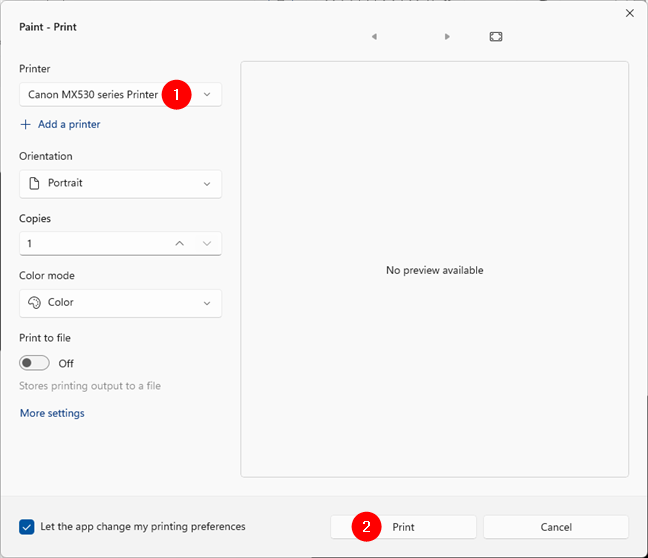Click the Add a printer link

69,124
